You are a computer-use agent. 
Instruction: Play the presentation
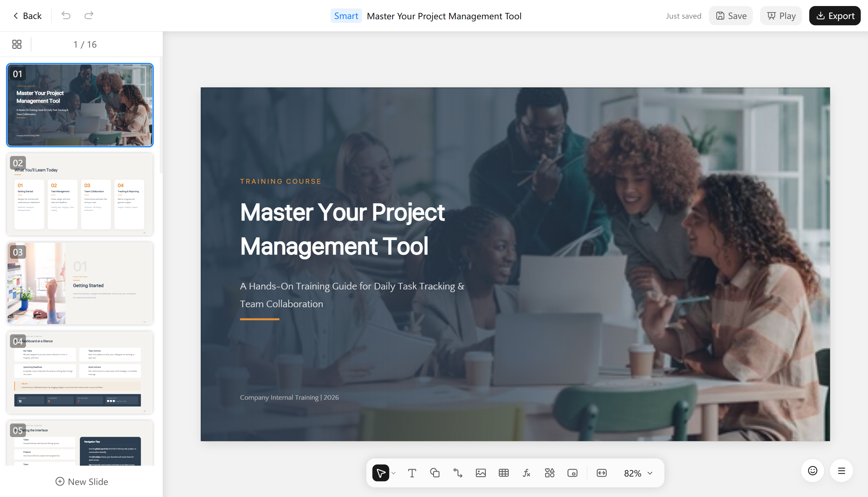tap(781, 16)
